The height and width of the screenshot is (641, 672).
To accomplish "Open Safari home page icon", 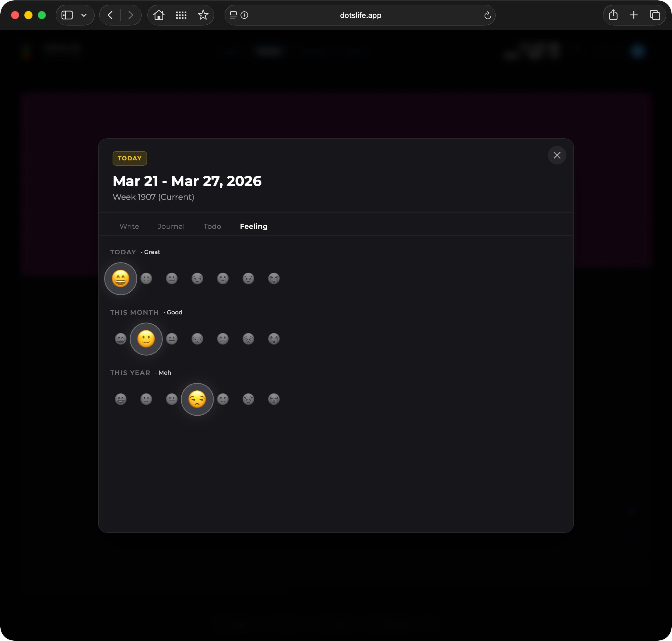I will point(159,15).
